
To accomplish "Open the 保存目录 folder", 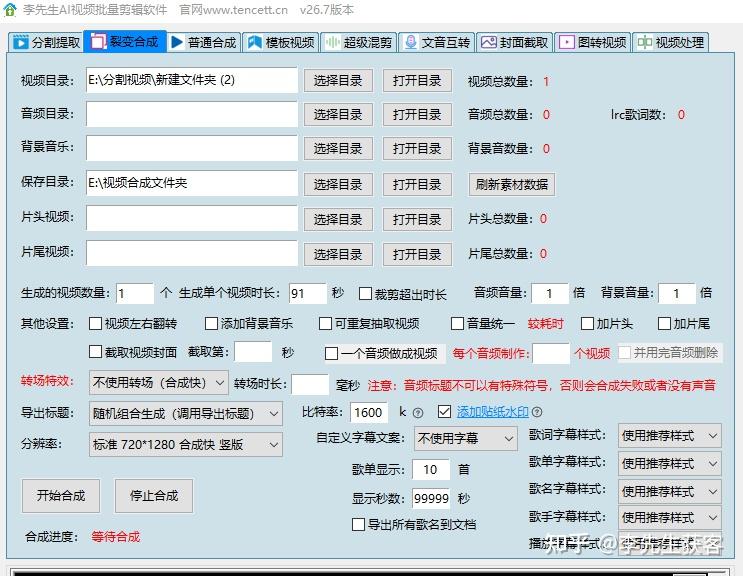I will coord(417,184).
